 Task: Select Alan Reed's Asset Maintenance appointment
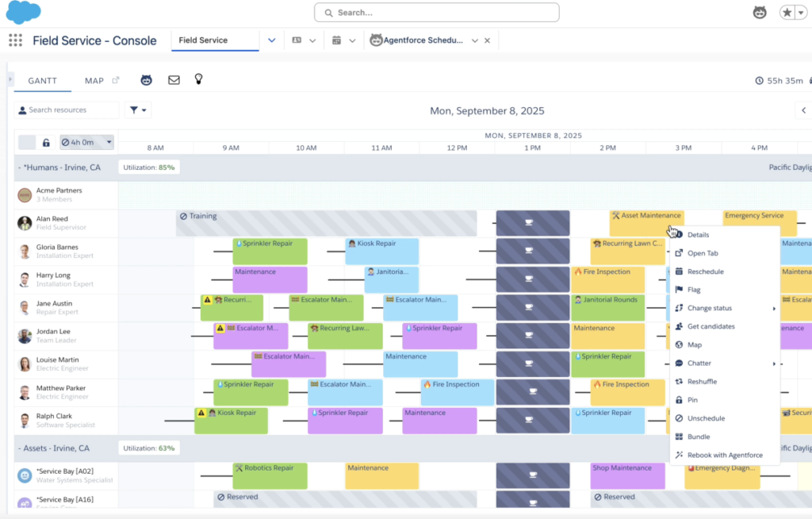(x=647, y=223)
